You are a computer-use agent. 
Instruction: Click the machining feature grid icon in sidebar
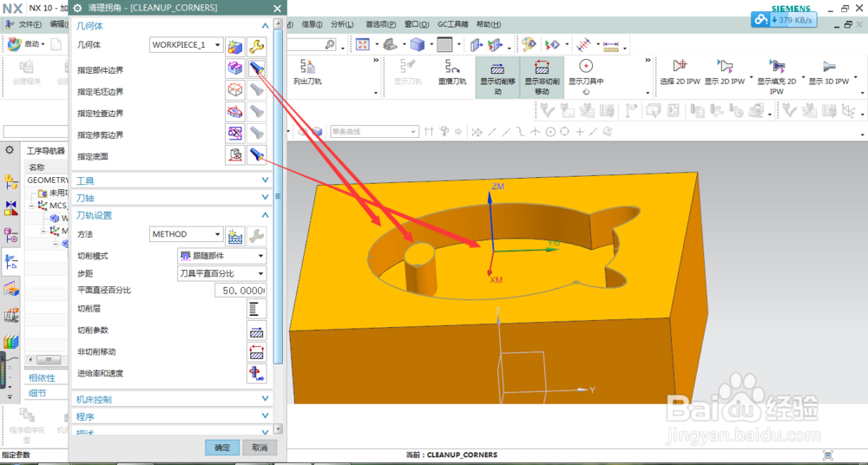pos(10,288)
